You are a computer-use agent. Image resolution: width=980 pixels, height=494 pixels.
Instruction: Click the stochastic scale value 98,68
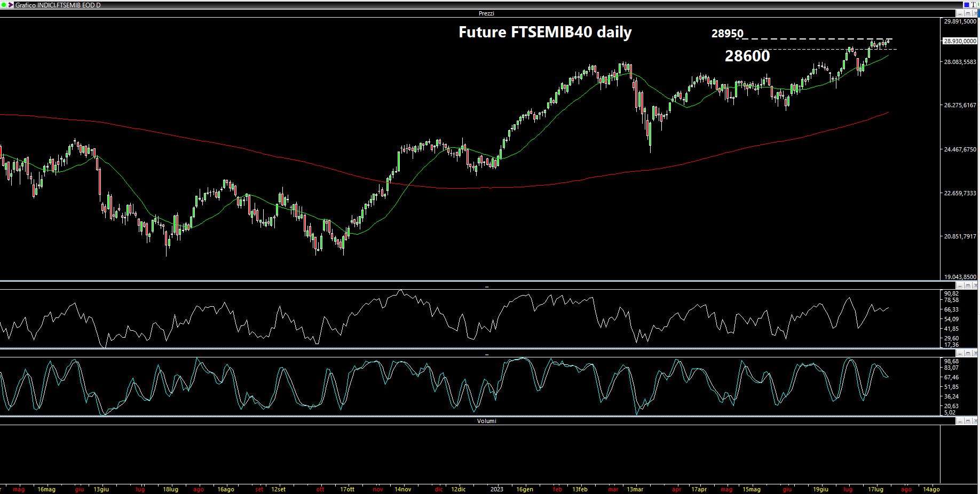click(x=951, y=361)
